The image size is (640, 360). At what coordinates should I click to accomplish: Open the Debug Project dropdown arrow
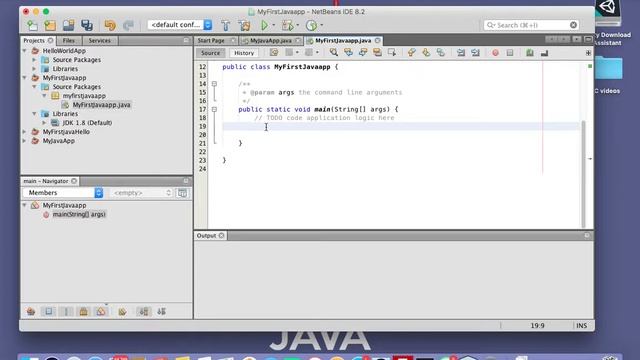pyautogui.click(x=298, y=25)
